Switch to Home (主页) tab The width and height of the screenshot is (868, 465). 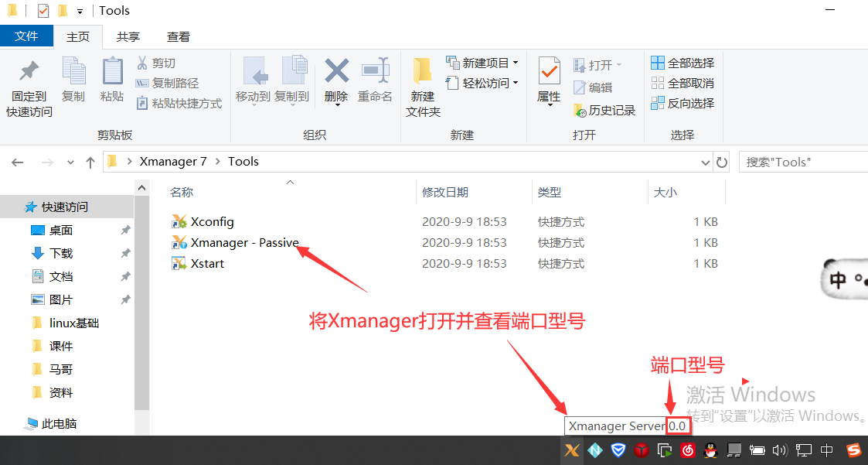[78, 36]
